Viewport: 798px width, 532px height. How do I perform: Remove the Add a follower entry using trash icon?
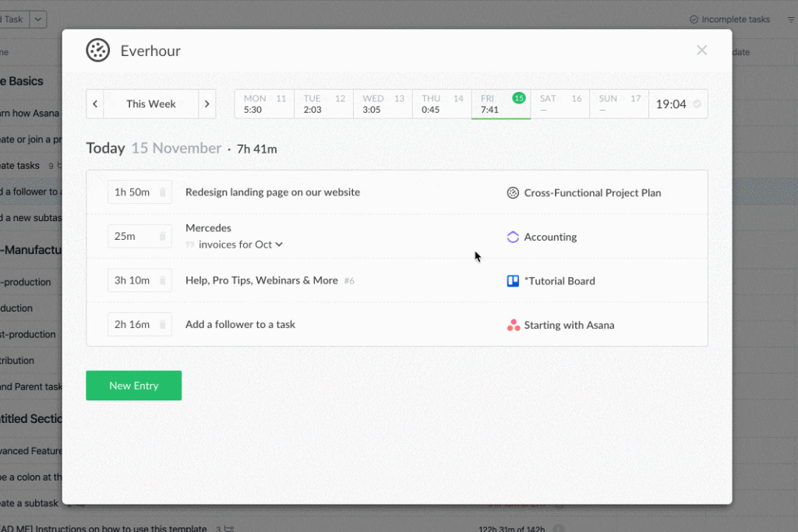point(163,323)
